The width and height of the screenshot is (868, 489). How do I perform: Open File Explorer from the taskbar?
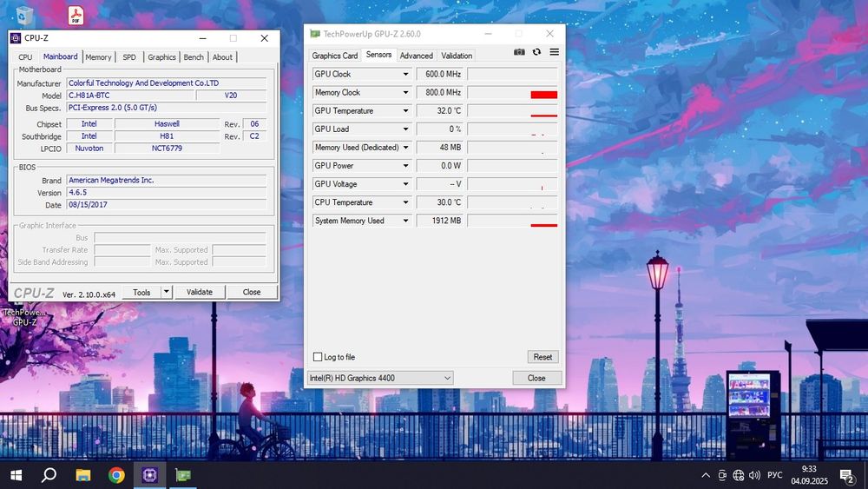click(83, 475)
